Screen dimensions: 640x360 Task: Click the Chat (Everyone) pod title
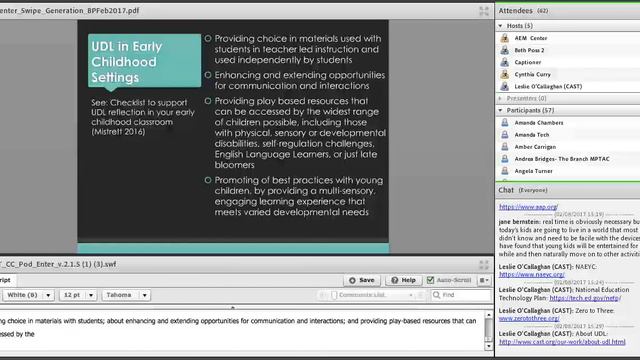523,190
